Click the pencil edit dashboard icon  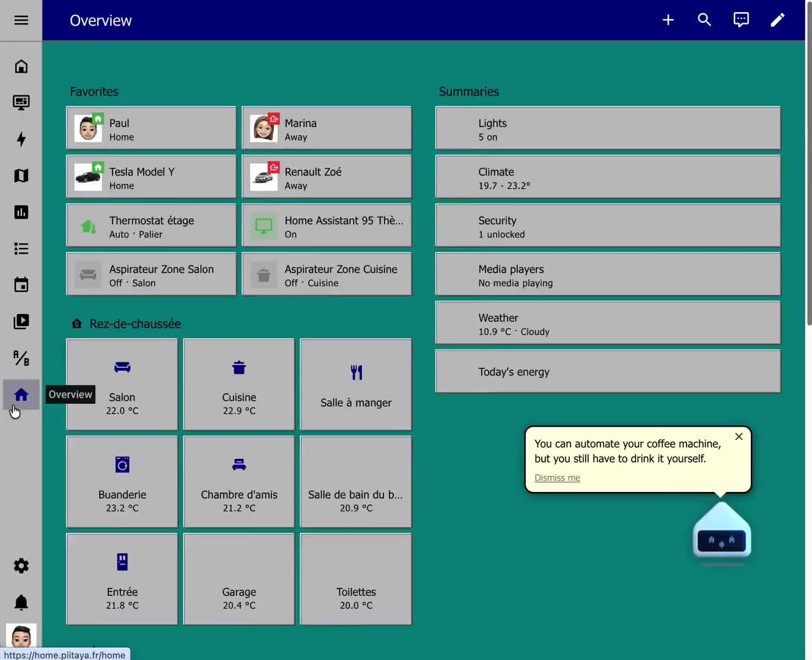click(777, 20)
